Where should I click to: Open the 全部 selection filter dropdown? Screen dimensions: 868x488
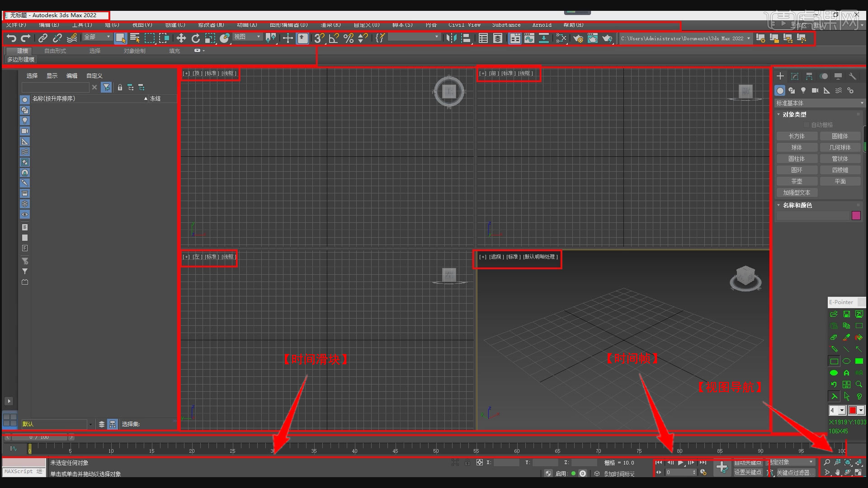(97, 37)
